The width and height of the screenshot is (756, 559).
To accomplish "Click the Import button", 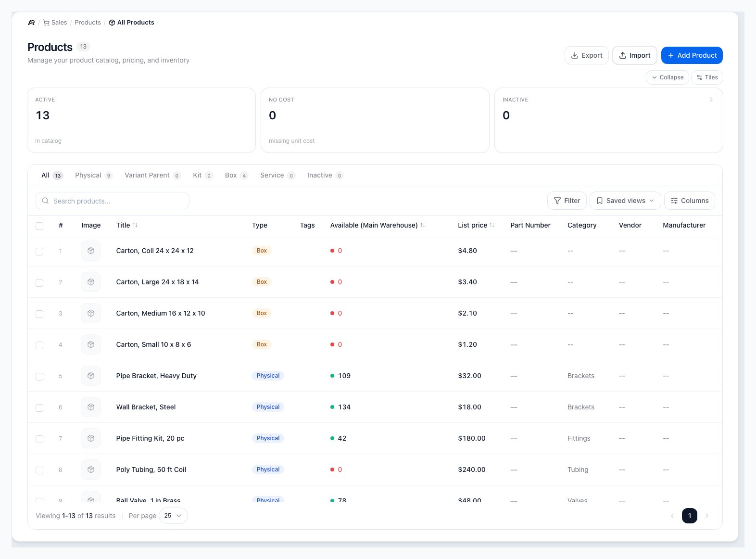I will [x=635, y=55].
